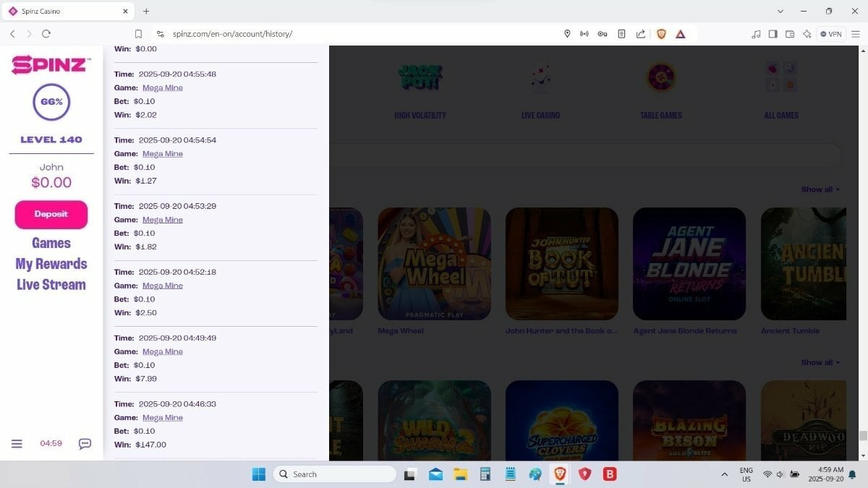Screen dimensions: 868x488
Task: Open the notification bell in the taskbar
Action: coord(852,474)
